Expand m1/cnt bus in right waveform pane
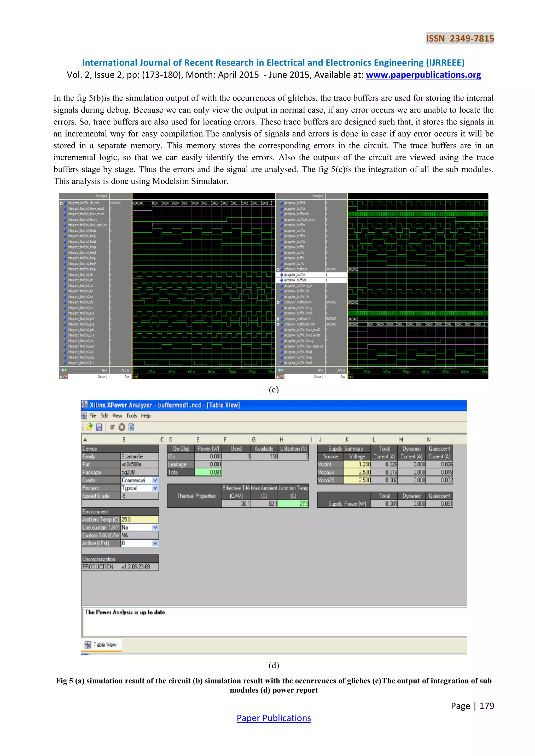The image size is (535, 756). point(278,319)
